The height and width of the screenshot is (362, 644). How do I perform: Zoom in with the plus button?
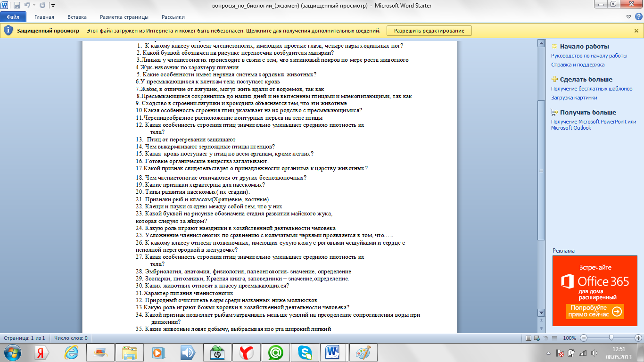pyautogui.click(x=638, y=338)
